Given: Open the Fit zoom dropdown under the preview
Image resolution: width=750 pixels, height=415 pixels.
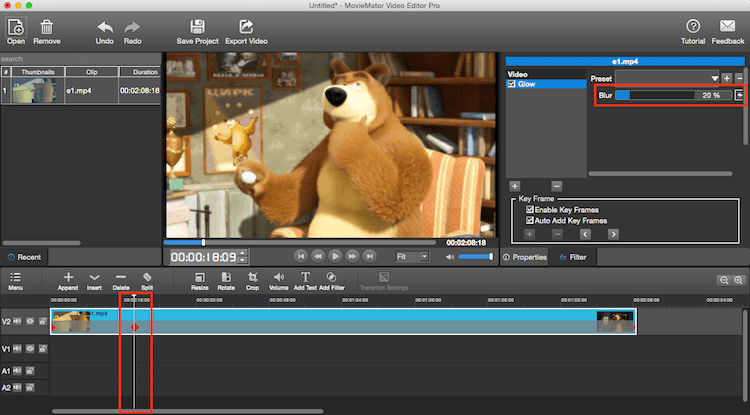Looking at the screenshot, I should click(411, 257).
